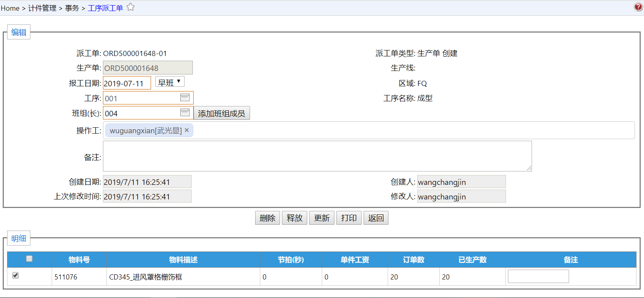This screenshot has height=298, width=644.
Task: Click the 订单数 column header
Action: click(x=414, y=260)
